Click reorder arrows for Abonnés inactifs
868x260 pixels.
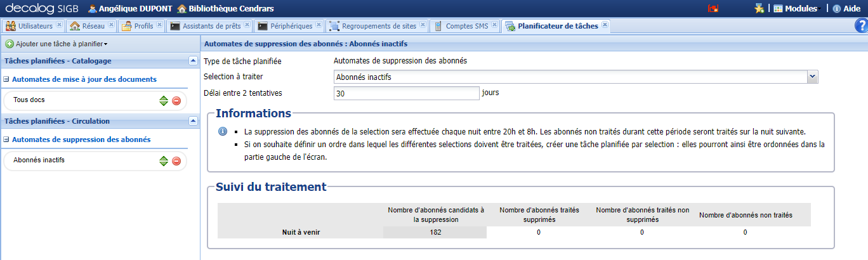pos(164,161)
